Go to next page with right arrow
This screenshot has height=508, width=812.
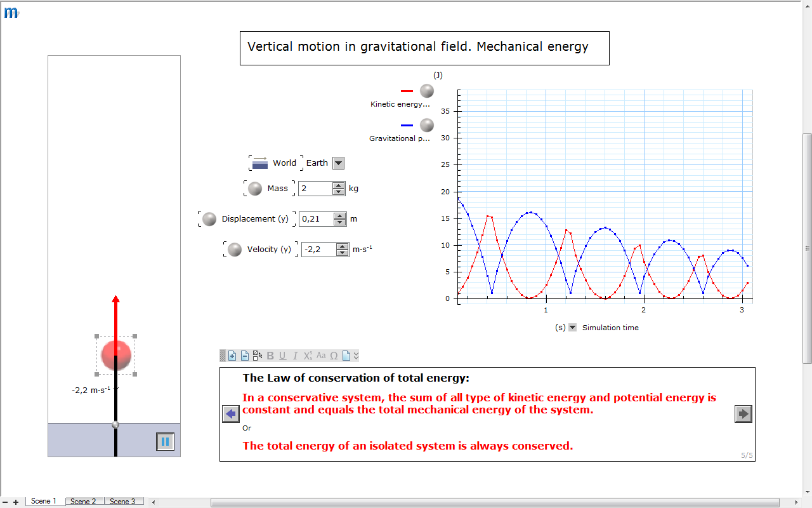coord(743,414)
